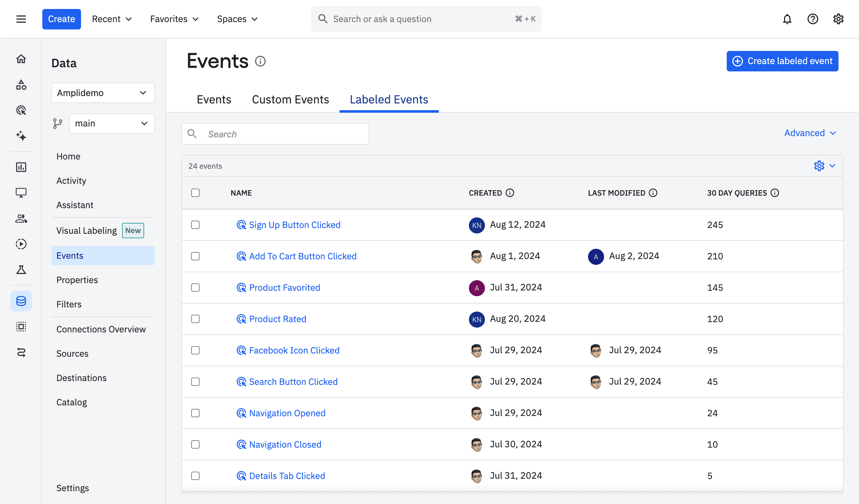Open the Add To Cart Button Clicked event

(302, 256)
